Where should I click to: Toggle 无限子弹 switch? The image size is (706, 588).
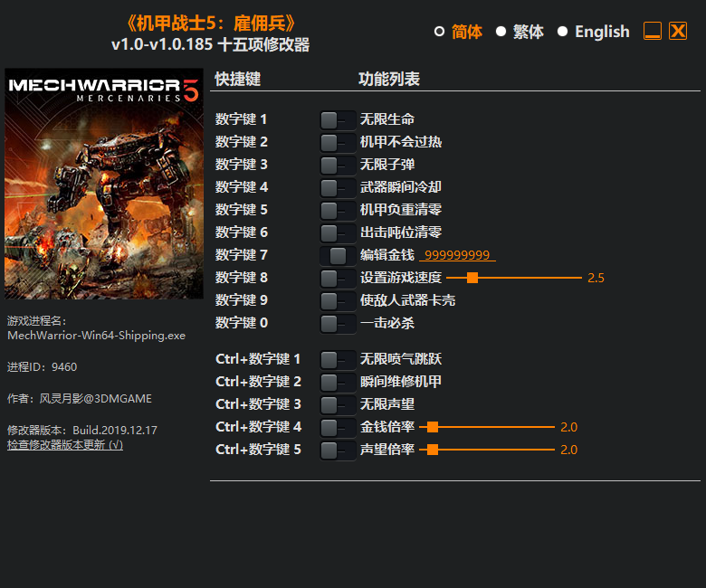(338, 166)
